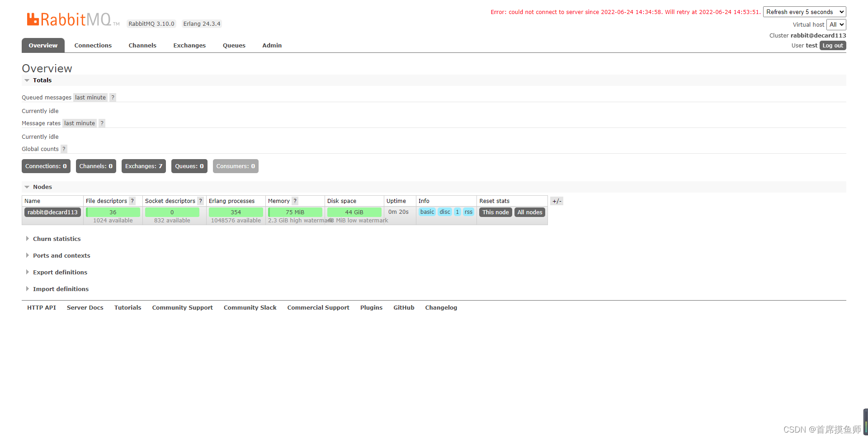Click the disc info tag
868x438 pixels.
pyautogui.click(x=445, y=212)
